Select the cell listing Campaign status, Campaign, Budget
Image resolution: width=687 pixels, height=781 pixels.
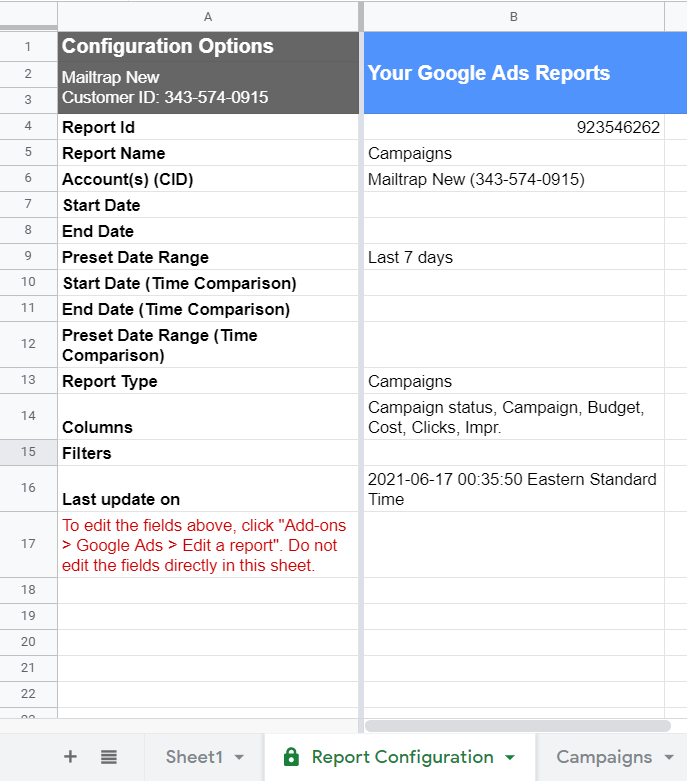pos(514,417)
